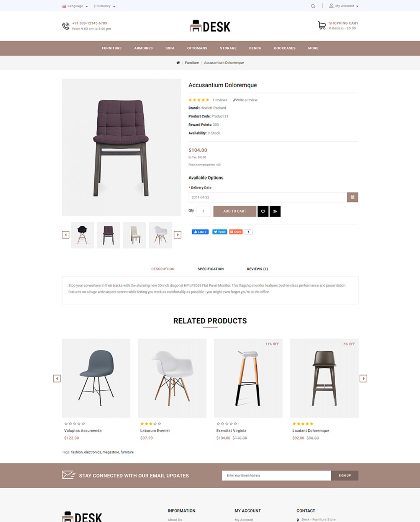Click the compare product icon
Viewport: 420px width, 522px height.
[275, 211]
